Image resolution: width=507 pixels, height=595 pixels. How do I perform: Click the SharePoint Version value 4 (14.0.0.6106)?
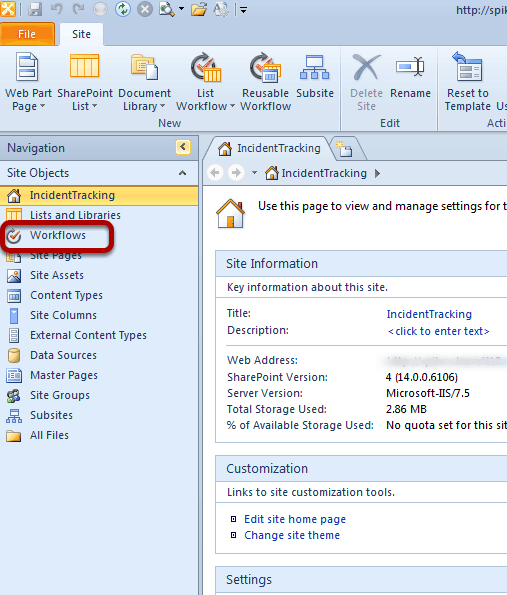[422, 377]
